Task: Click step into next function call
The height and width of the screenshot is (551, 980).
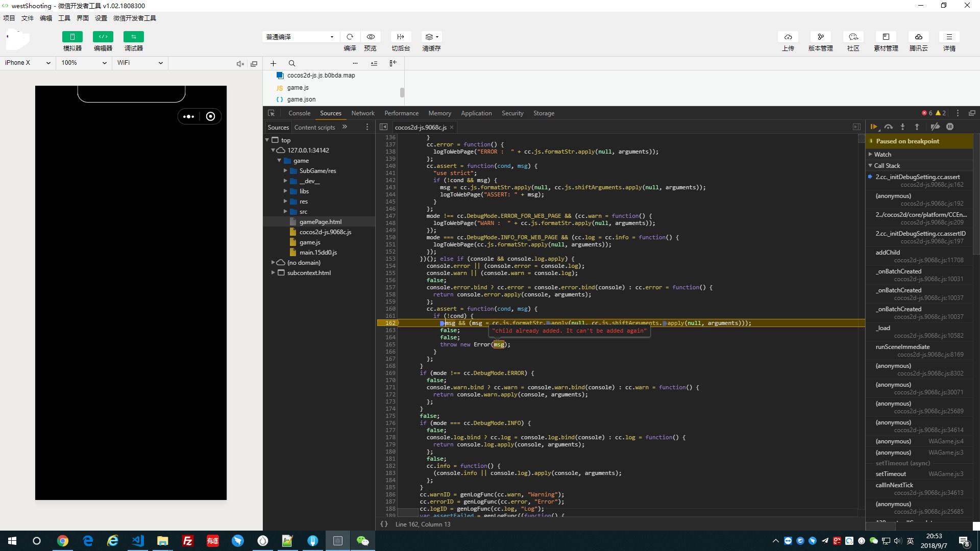Action: pos(902,127)
